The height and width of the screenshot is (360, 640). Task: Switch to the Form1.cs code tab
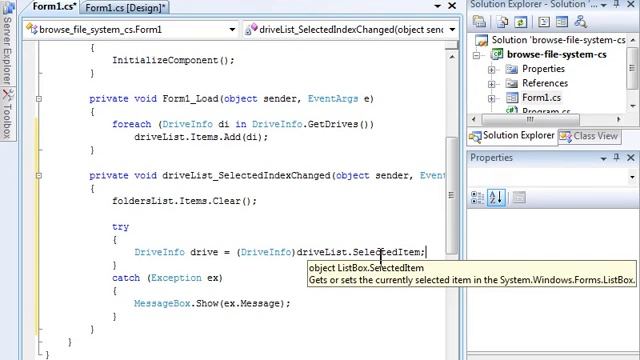pyautogui.click(x=53, y=7)
